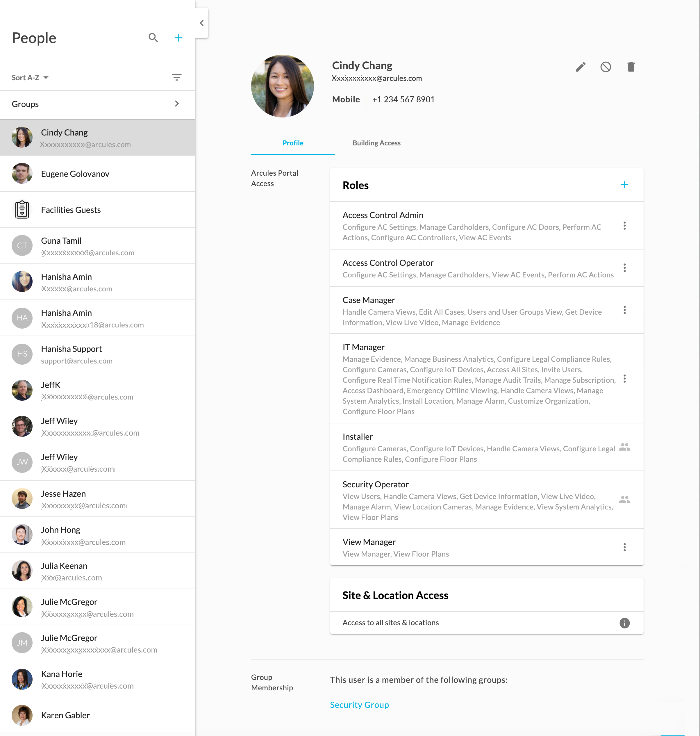Click 'Access to all sites & locations' text
Viewport: 700px width, 736px height.
point(390,623)
